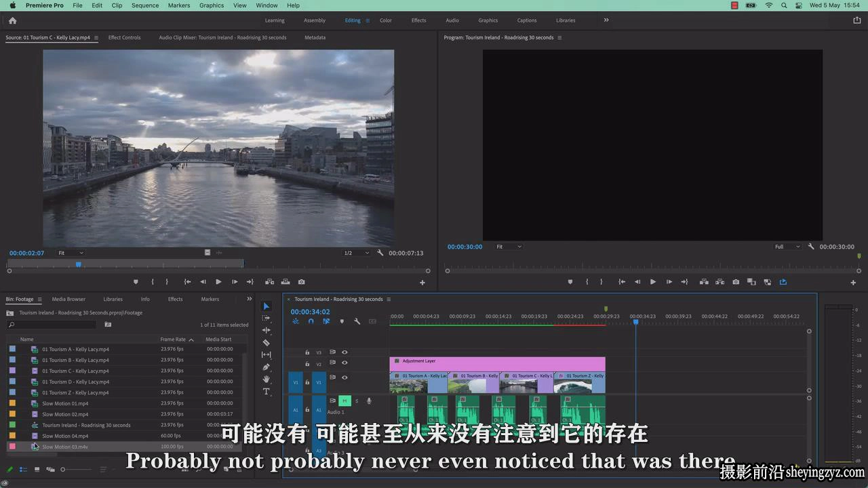Open Editing workspace menu icon

coord(368,20)
